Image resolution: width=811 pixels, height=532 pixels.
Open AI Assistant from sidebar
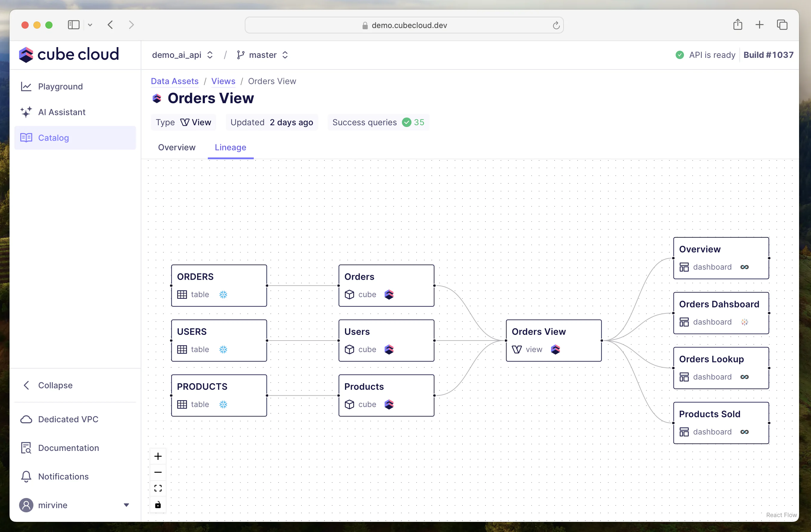61,112
